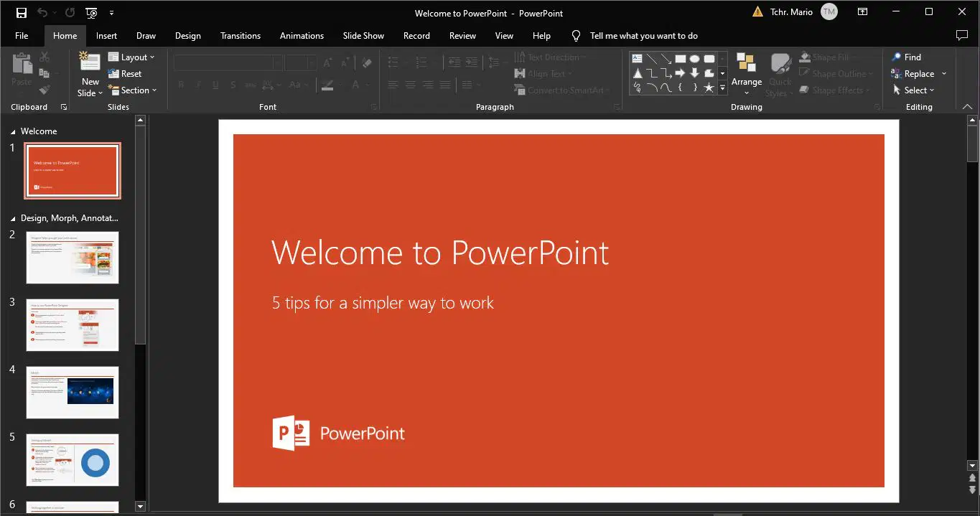
Task: Open the Animations tab
Action: [302, 35]
